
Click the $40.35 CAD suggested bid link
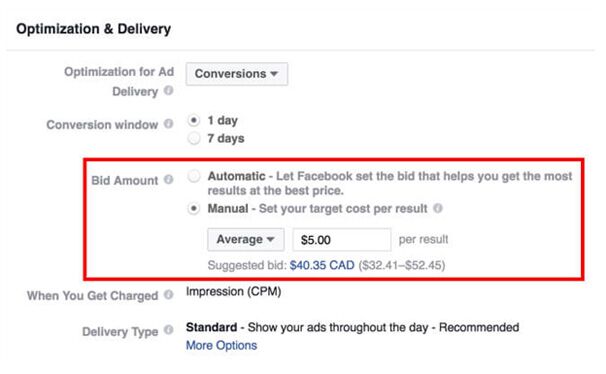322,265
